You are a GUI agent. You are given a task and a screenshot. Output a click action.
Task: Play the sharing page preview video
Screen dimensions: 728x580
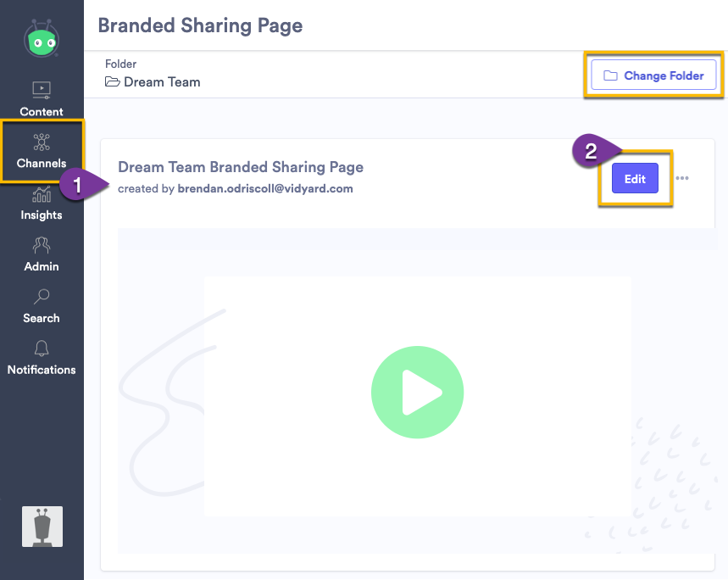pyautogui.click(x=418, y=393)
